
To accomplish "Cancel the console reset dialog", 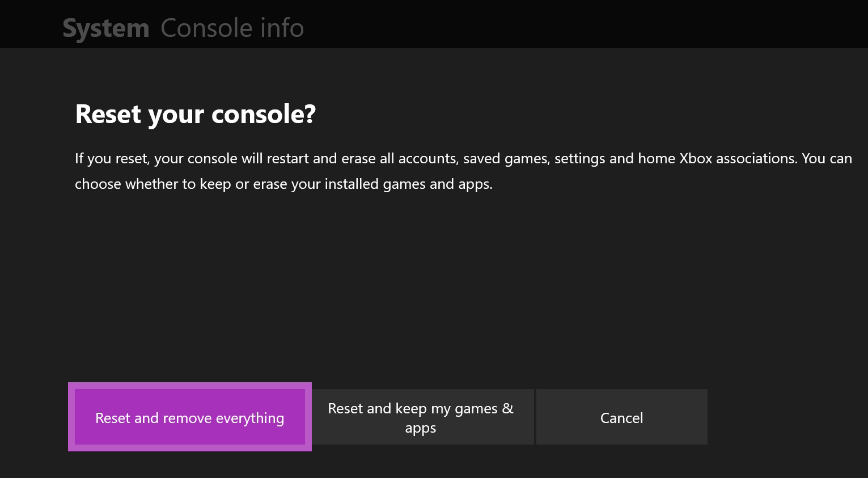I will click(621, 417).
